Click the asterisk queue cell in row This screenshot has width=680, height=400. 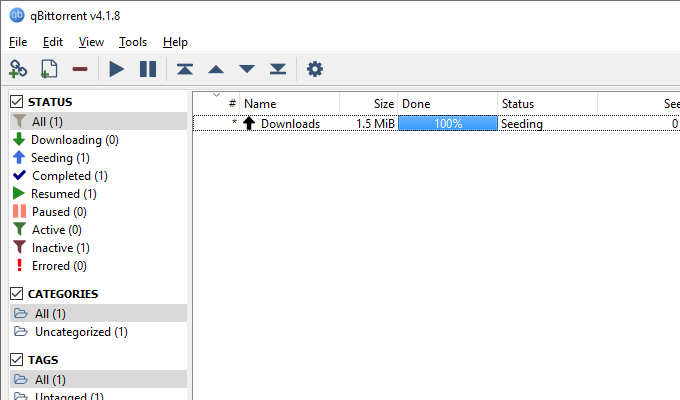[x=234, y=122]
